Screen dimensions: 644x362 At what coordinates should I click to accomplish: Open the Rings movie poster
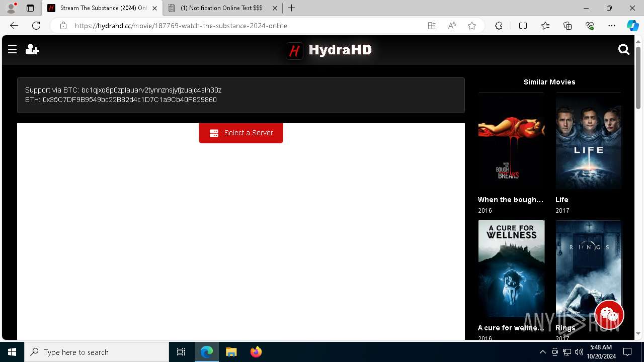pyautogui.click(x=589, y=269)
